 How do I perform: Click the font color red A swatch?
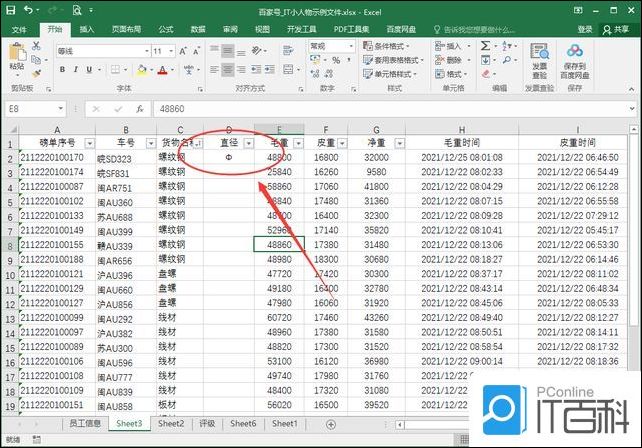click(x=162, y=70)
